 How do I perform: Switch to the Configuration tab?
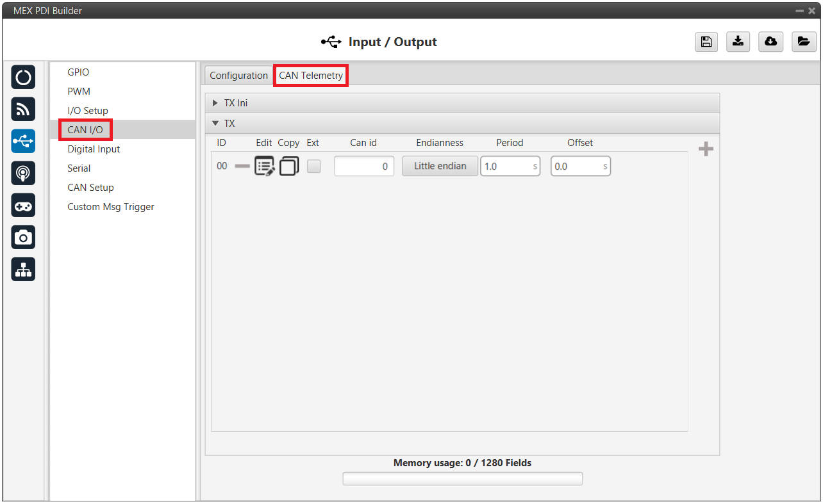[x=238, y=76]
